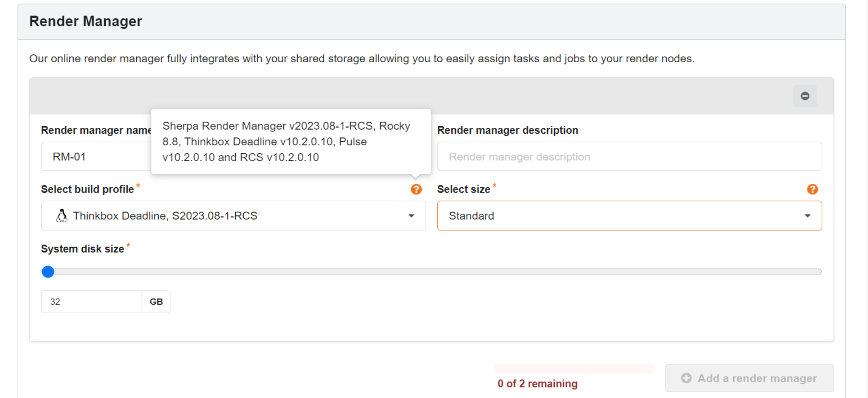The width and height of the screenshot is (868, 398).
Task: Click the plus icon on Add a render manager
Action: pos(686,378)
